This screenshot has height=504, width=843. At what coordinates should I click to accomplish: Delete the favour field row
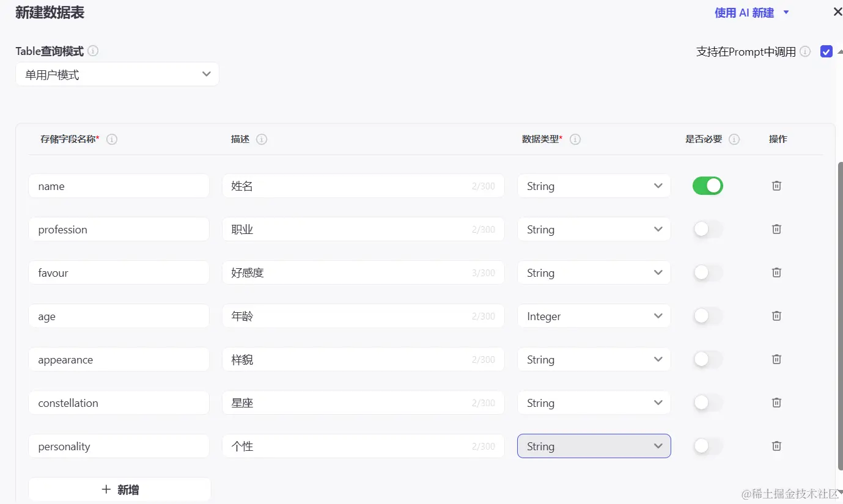(776, 272)
